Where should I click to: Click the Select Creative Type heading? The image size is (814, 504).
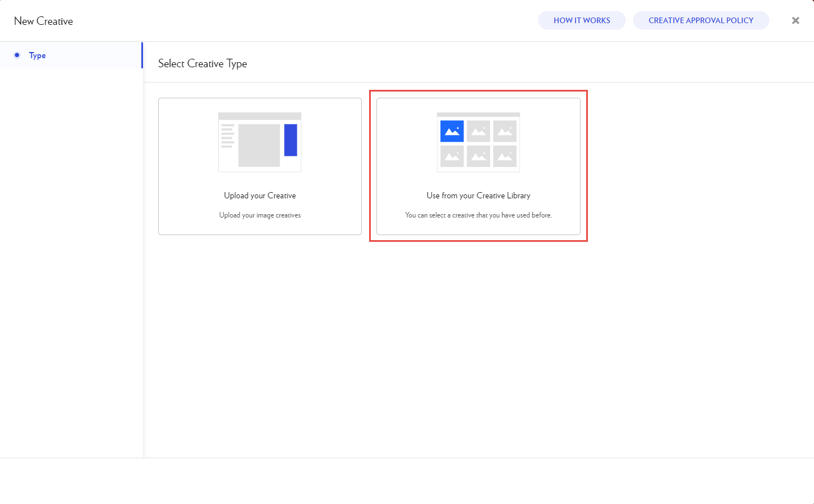[x=202, y=64]
